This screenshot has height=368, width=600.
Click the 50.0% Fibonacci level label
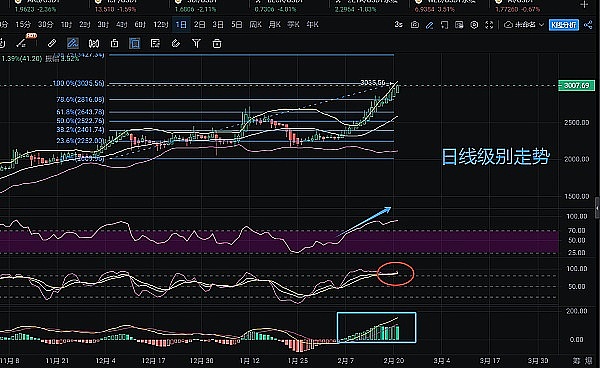pyautogui.click(x=80, y=121)
